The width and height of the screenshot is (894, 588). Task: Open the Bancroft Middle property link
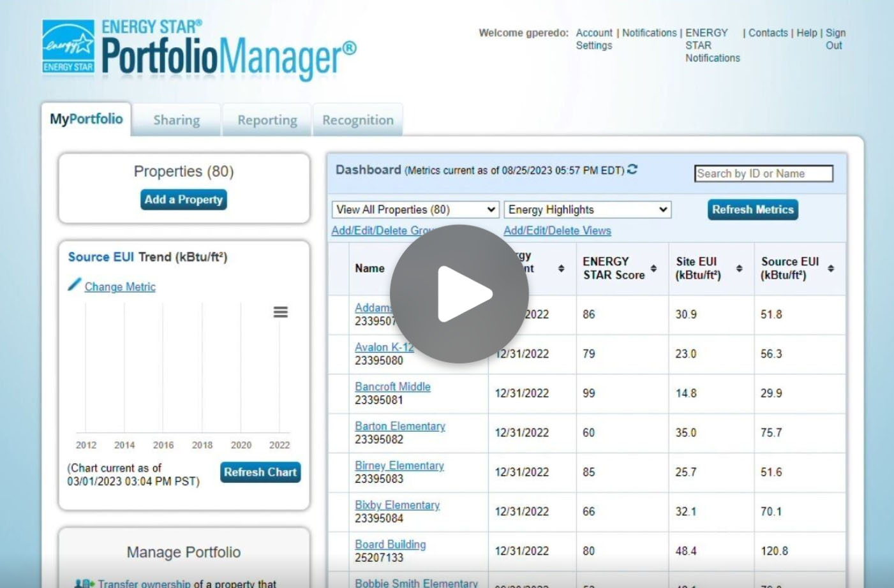tap(392, 386)
